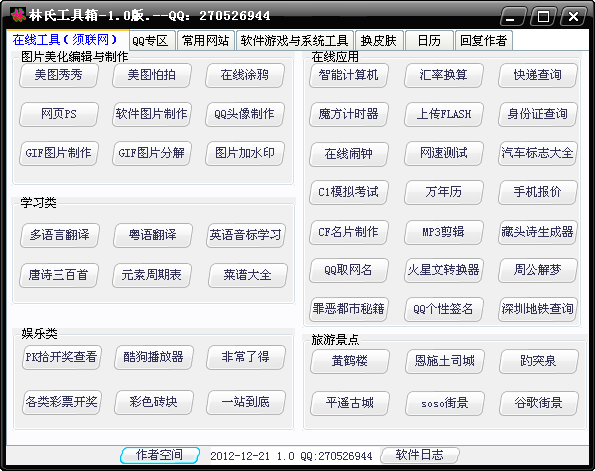This screenshot has height=471, width=595.
Task: Click 汇率换算 button
Action: (x=444, y=75)
